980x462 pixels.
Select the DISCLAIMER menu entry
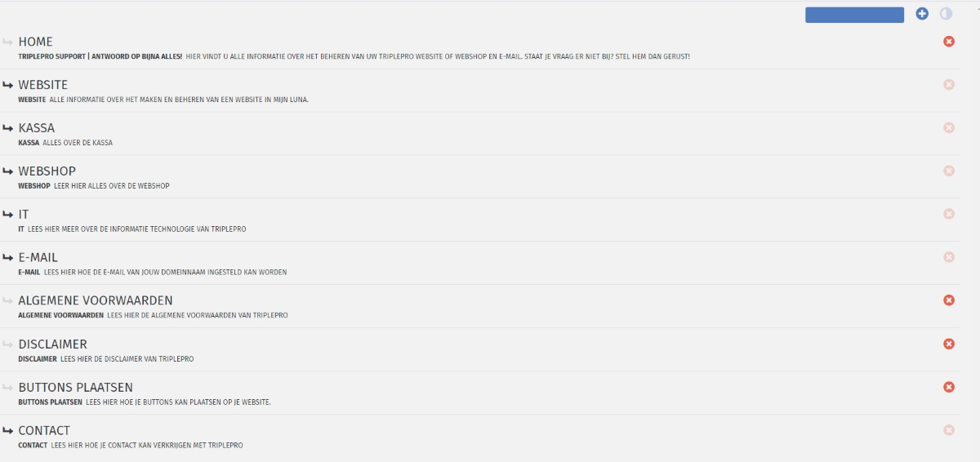click(52, 344)
